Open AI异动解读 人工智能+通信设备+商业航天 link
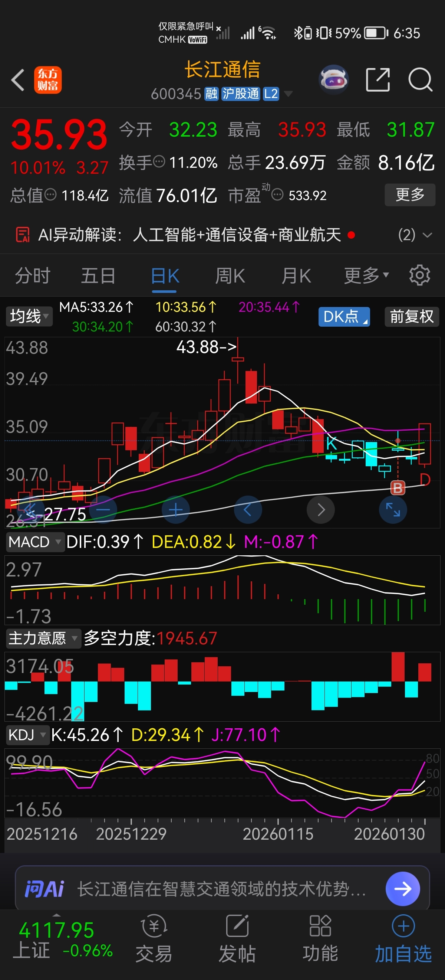Image resolution: width=445 pixels, height=980 pixels. 237,234
